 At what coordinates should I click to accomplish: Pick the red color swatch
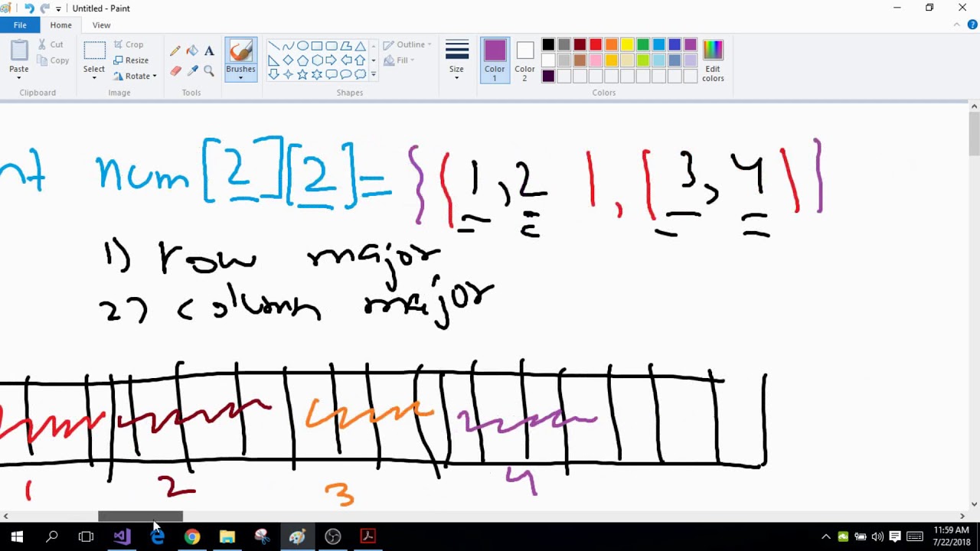pyautogui.click(x=596, y=45)
